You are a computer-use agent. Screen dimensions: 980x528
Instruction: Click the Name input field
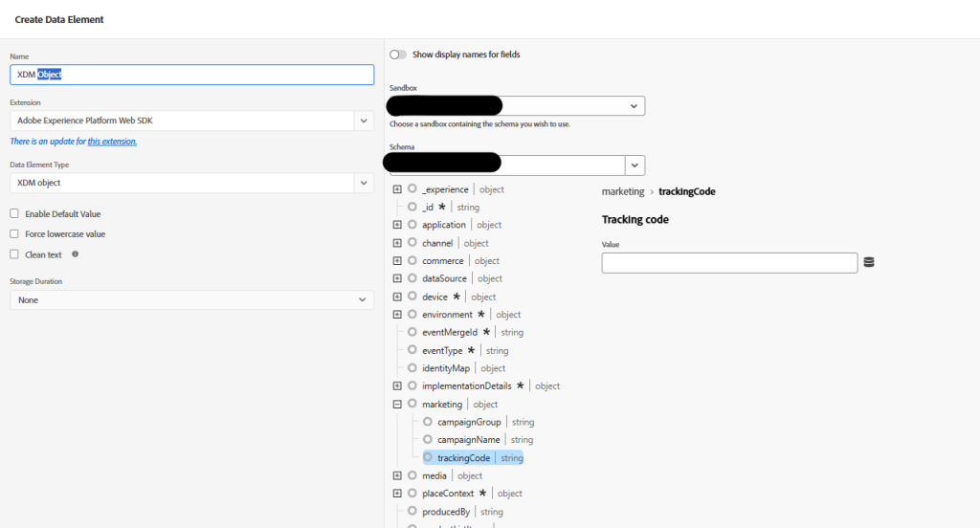[191, 75]
